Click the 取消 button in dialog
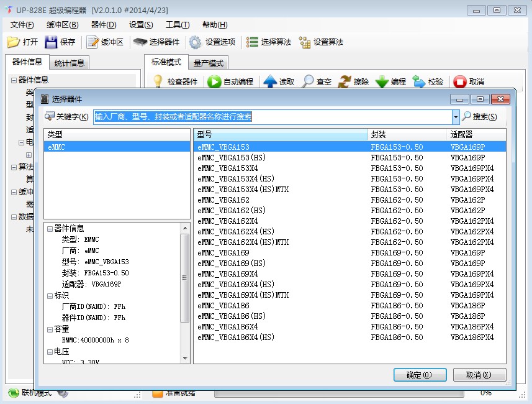The image size is (532, 404). click(x=479, y=375)
